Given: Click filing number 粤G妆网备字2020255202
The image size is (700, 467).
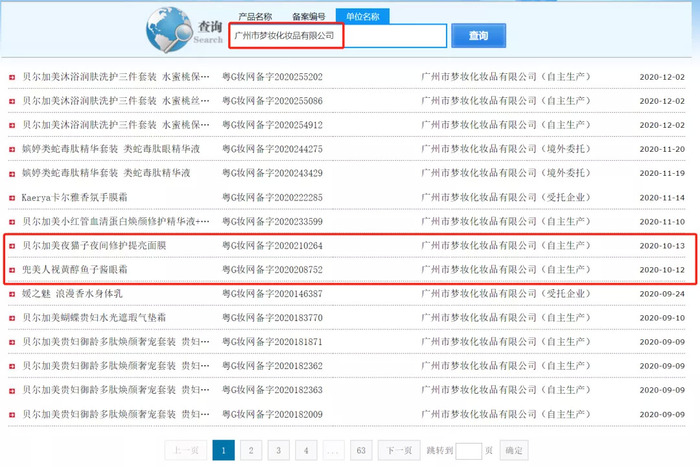Looking at the screenshot, I should pyautogui.click(x=272, y=77).
